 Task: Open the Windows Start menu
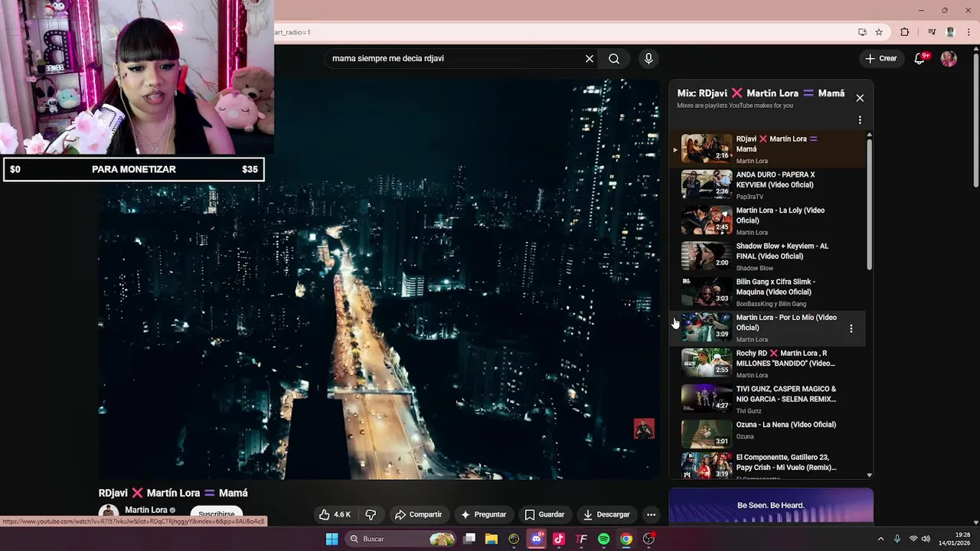pos(332,539)
